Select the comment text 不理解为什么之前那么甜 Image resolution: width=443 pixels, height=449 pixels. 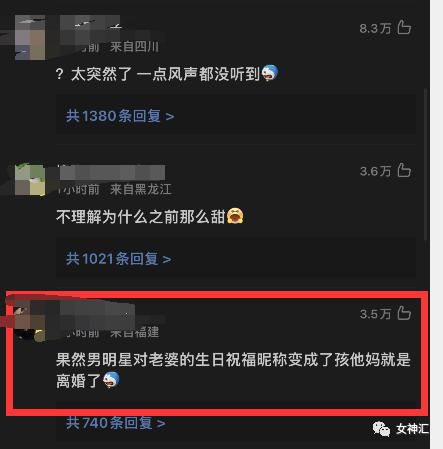(141, 217)
